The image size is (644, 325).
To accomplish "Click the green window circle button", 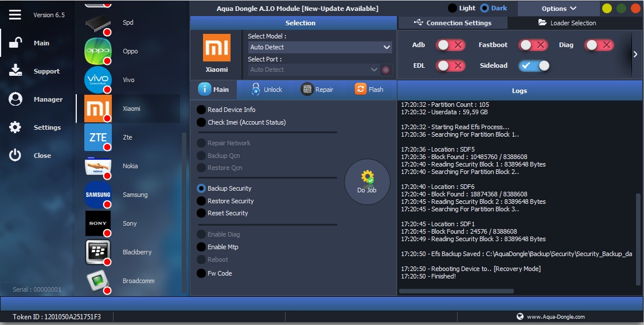I will (622, 8).
